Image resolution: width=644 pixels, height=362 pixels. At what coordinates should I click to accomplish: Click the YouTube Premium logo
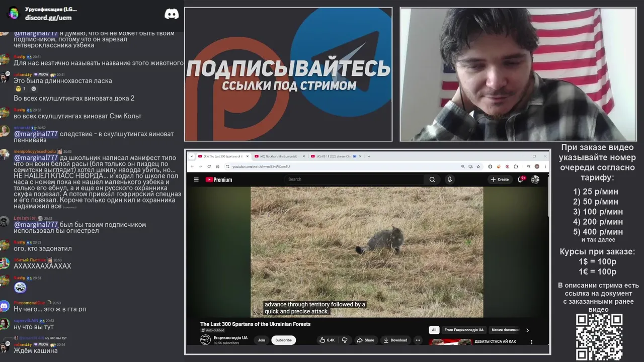[219, 179]
